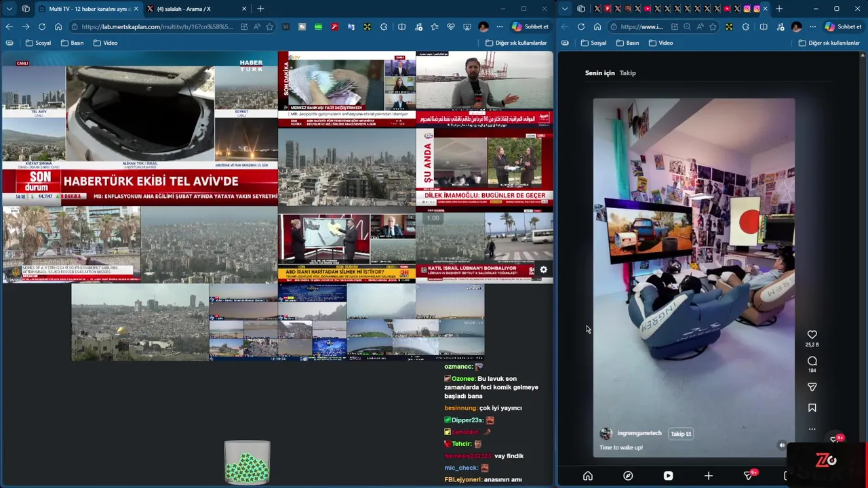The height and width of the screenshot is (488, 868).
Task: Toggle split screen in right browser toolbar
Action: pyautogui.click(x=764, y=26)
